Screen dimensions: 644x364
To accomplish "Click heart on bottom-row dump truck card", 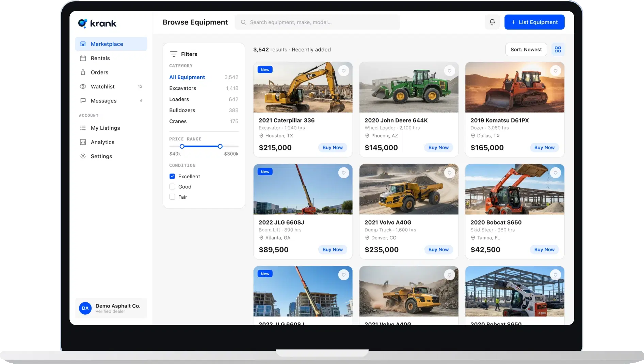I will 450,275.
